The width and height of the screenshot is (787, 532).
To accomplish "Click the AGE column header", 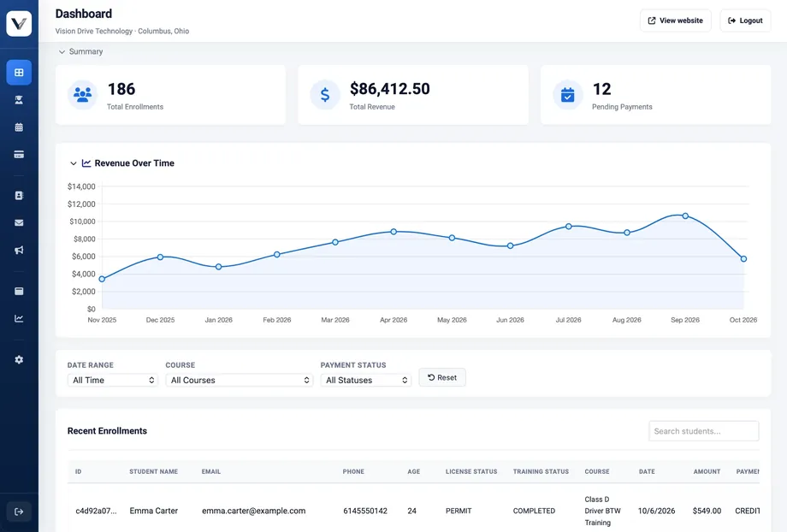I will [413, 472].
